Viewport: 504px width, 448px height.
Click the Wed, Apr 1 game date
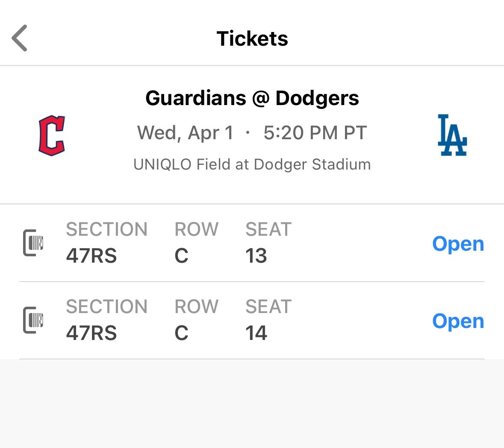click(186, 133)
